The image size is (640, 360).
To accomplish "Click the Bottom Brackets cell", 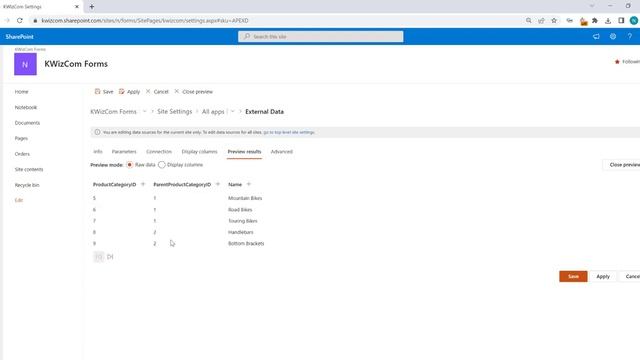I will [x=246, y=243].
